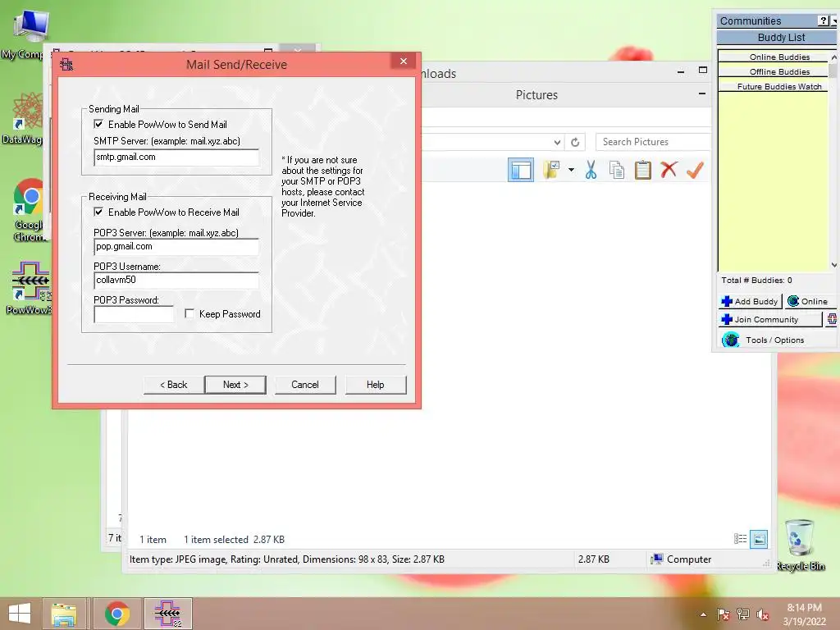The height and width of the screenshot is (630, 840).
Task: Close the Mail Send/Receive dialog
Action: [x=404, y=61]
